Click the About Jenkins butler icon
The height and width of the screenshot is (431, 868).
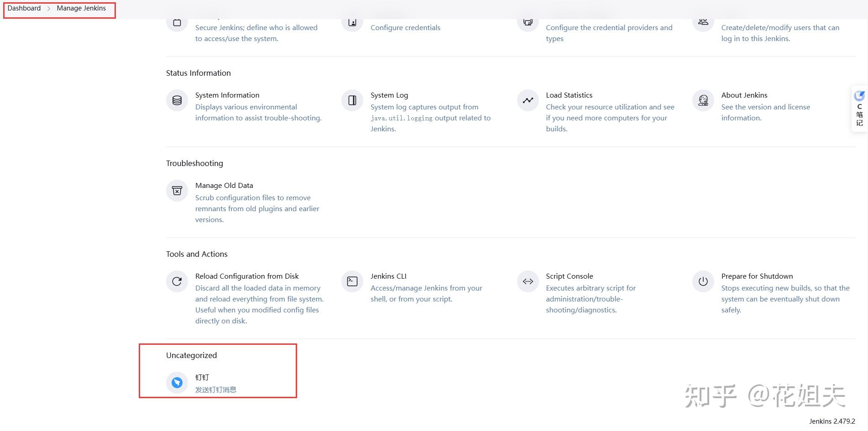coord(703,100)
